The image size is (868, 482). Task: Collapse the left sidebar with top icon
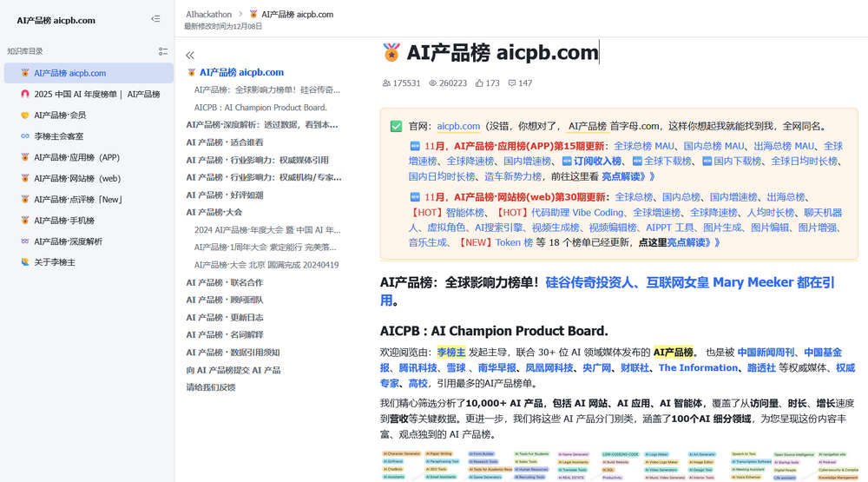[x=155, y=19]
